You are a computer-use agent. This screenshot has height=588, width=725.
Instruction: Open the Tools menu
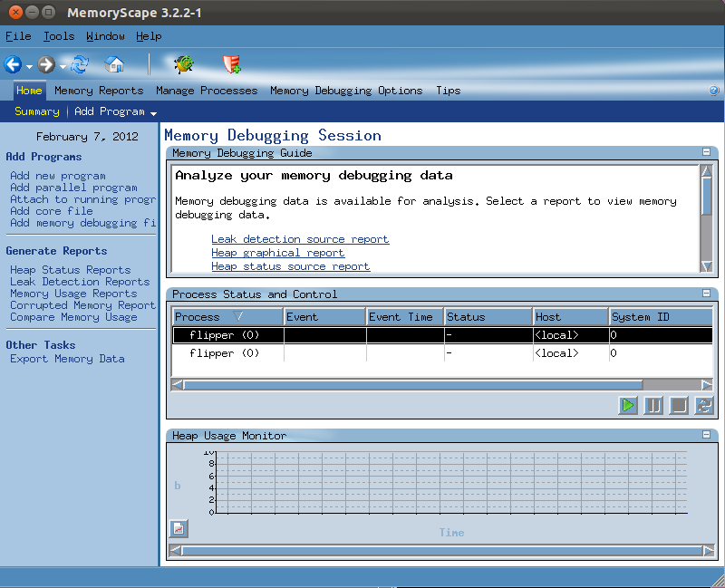pyautogui.click(x=59, y=36)
